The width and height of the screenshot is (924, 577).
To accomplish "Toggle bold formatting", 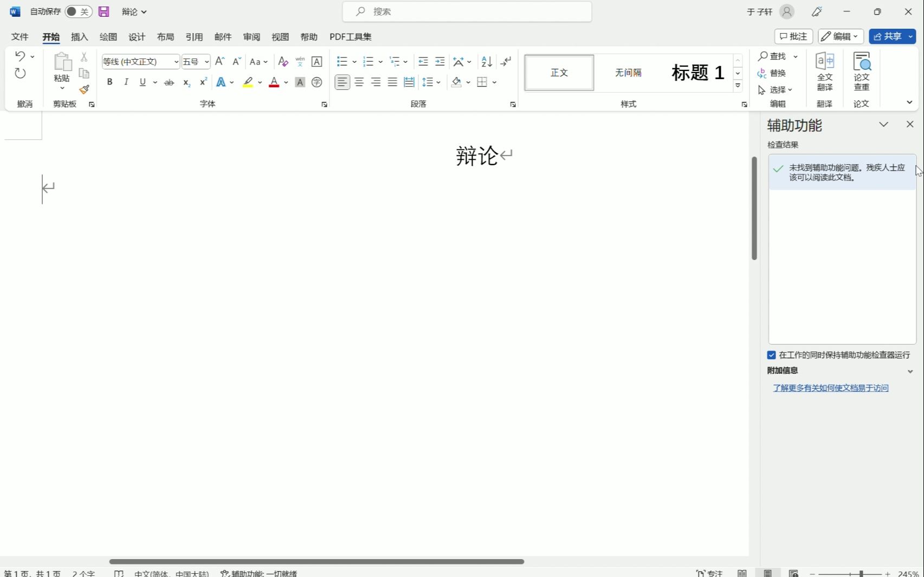I will coord(109,82).
